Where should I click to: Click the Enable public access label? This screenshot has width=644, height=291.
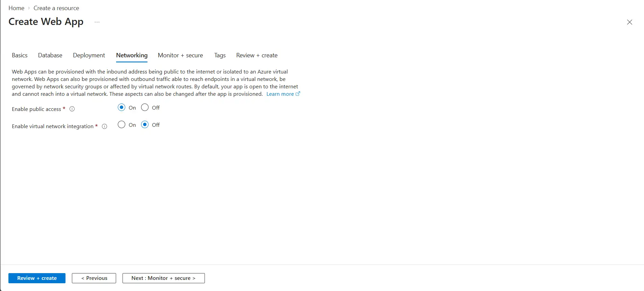coord(36,109)
